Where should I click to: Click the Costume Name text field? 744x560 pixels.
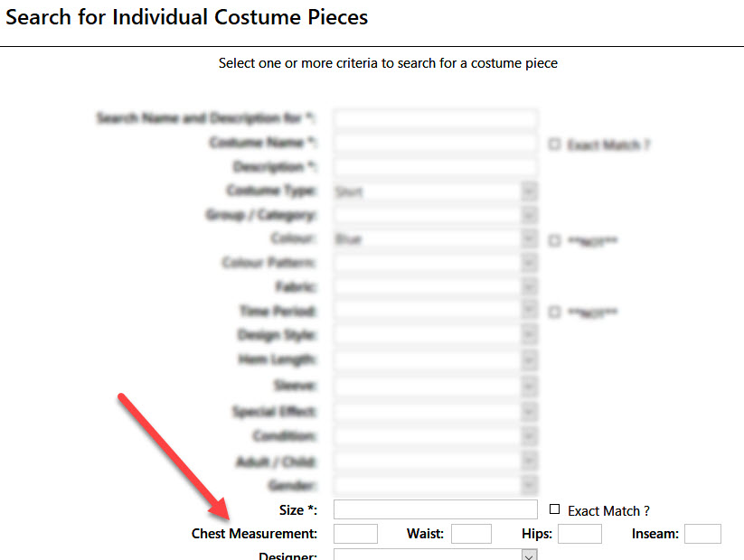(435, 143)
